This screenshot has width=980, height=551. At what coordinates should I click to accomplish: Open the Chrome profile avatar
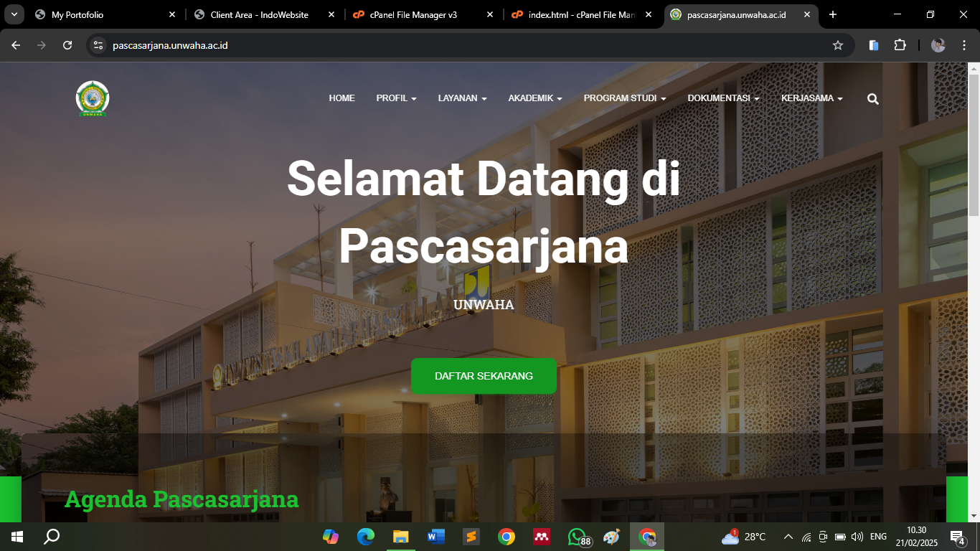coord(938,45)
